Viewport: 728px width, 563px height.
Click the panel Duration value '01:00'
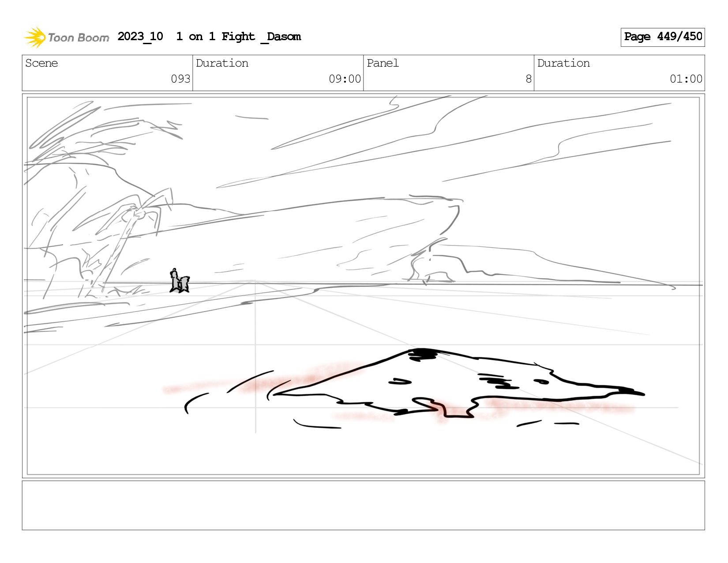(686, 79)
